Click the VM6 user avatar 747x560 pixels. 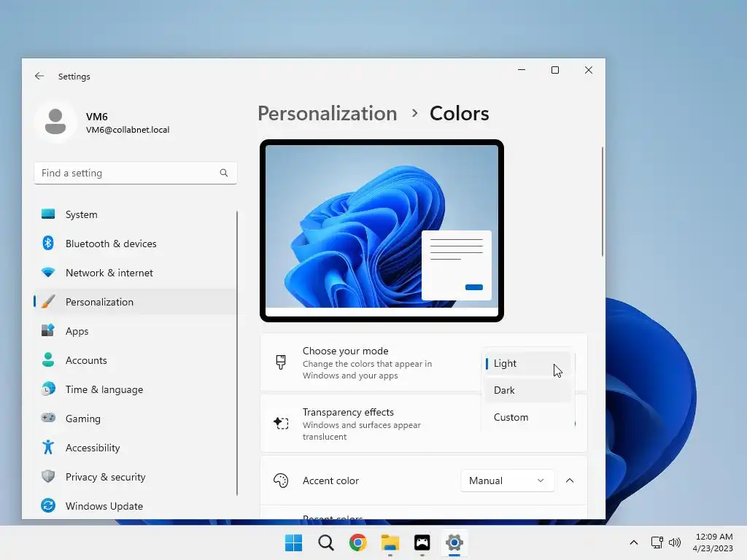pos(55,122)
